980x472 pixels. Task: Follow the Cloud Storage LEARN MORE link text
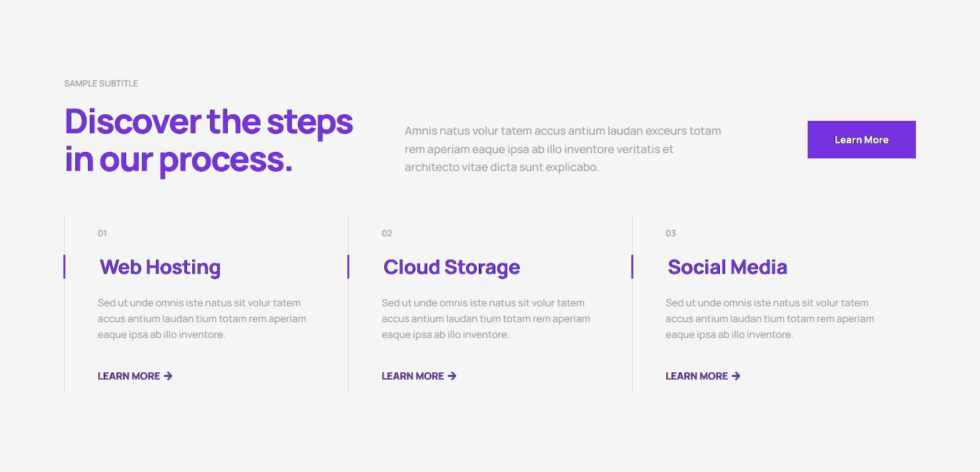click(x=413, y=376)
